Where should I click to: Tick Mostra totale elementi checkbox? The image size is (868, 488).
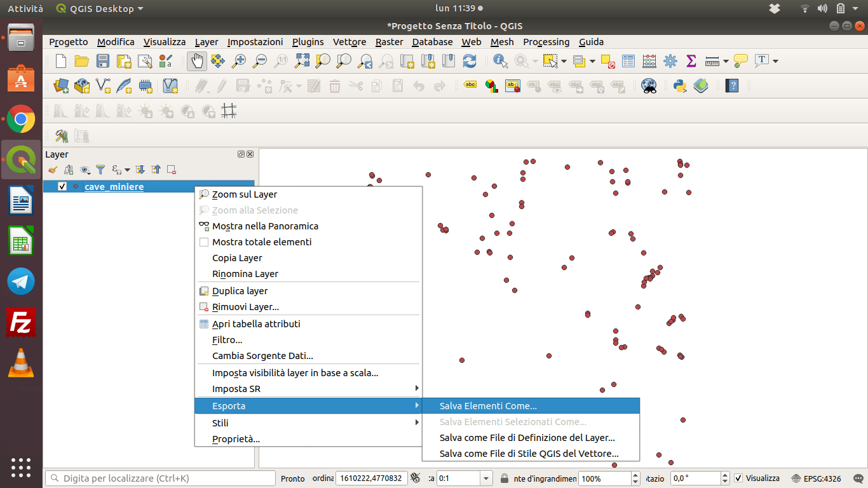point(204,242)
